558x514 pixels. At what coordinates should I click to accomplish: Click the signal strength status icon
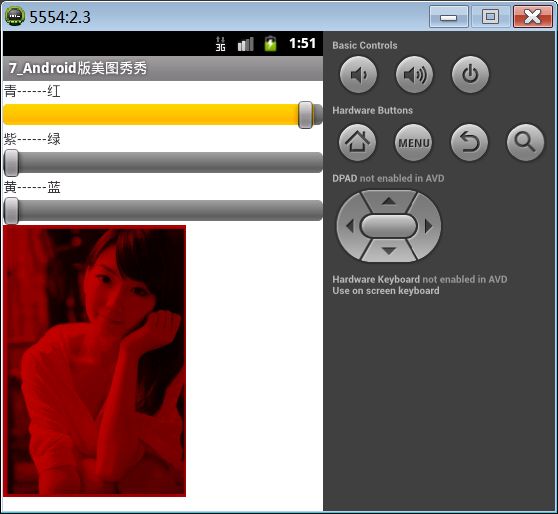tap(246, 44)
